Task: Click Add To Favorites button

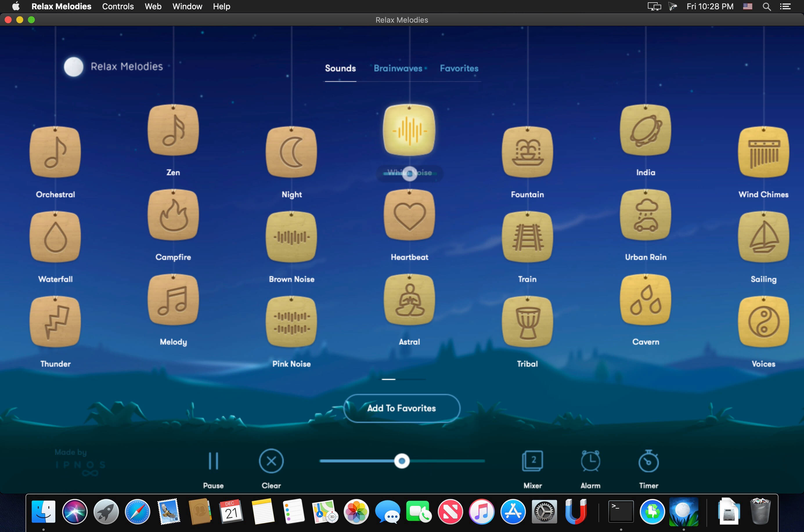Action: pyautogui.click(x=401, y=408)
